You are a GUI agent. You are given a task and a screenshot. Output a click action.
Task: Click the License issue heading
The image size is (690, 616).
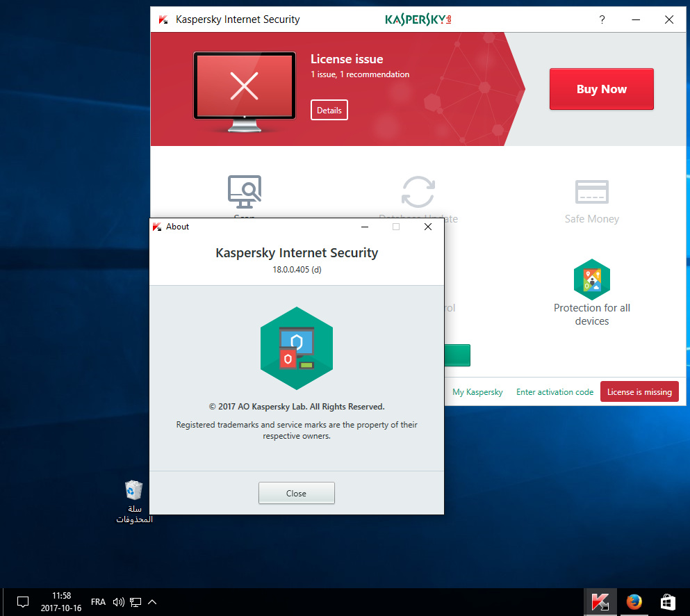tap(347, 59)
